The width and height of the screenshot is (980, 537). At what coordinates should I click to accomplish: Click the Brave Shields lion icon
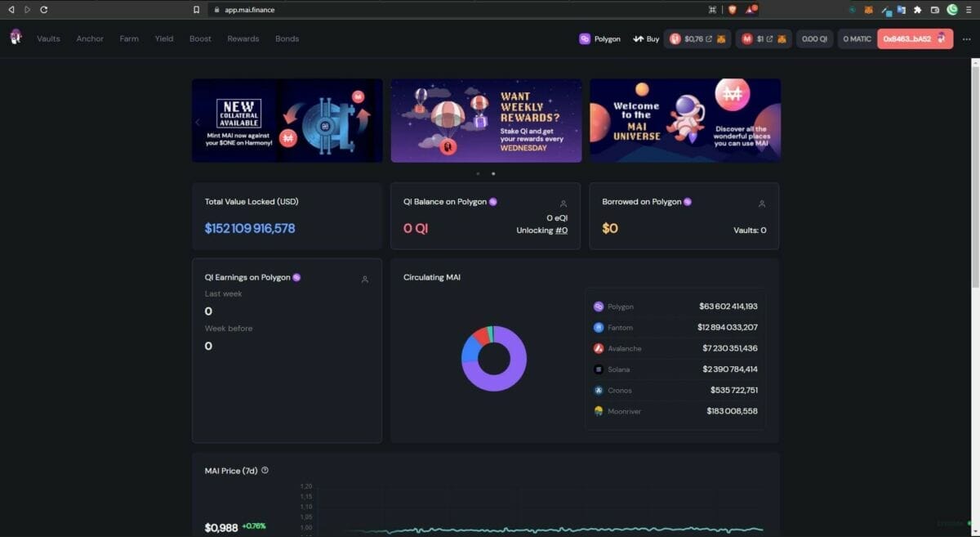coord(732,10)
